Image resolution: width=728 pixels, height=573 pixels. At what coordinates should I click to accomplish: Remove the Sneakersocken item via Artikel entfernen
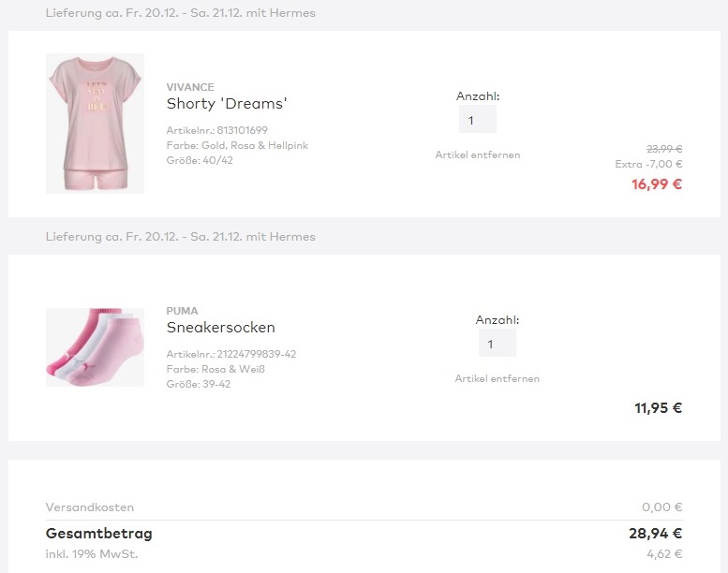pos(498,378)
